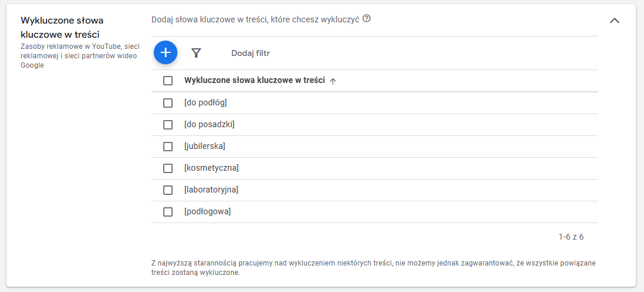Click the blue plus add keyword button

point(166,52)
